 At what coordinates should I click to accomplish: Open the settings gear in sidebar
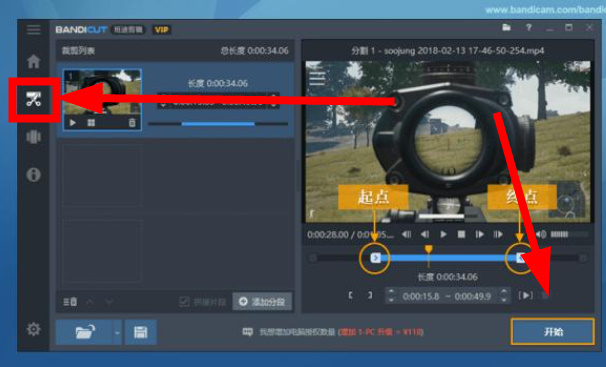pos(33,329)
